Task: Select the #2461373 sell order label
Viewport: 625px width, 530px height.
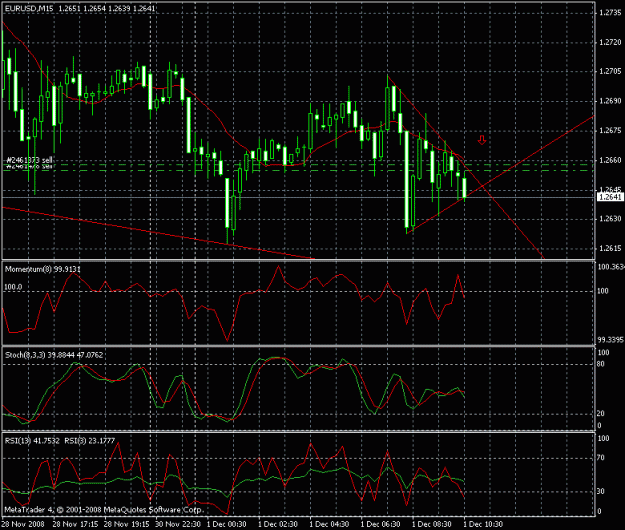Action: 29,160
